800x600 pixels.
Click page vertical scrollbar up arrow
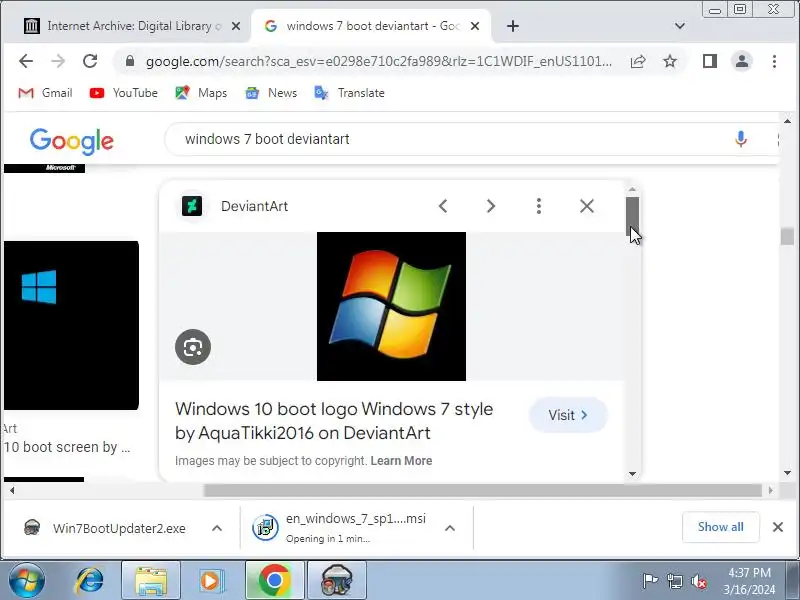point(787,121)
